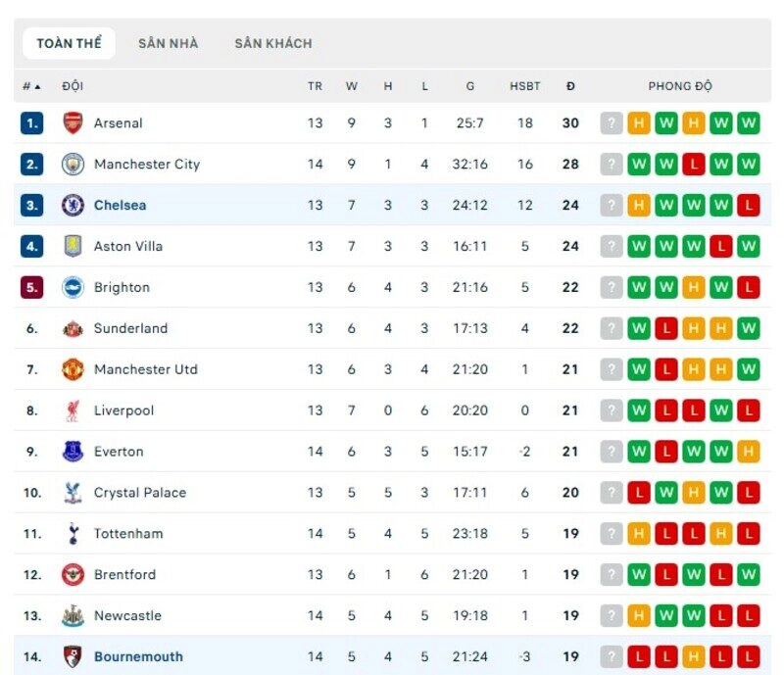784x675 pixels.
Task: Switch to the SÂN KHÁCH tab
Action: pyautogui.click(x=272, y=43)
